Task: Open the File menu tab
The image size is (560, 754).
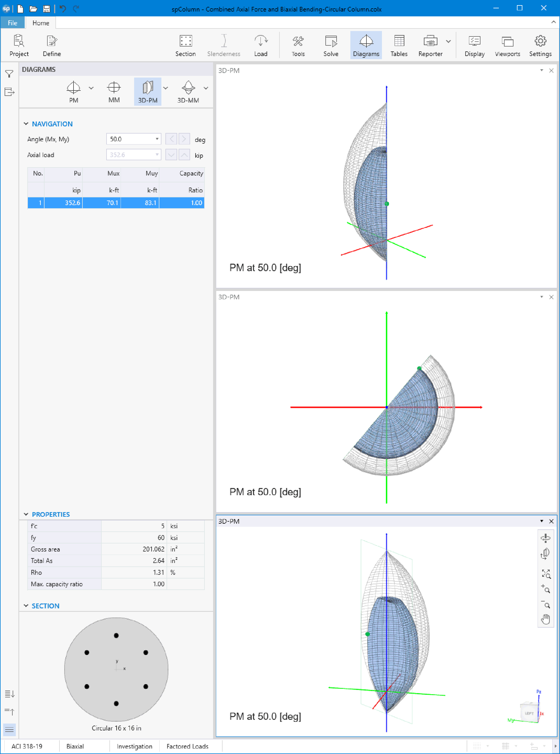Action: tap(13, 23)
